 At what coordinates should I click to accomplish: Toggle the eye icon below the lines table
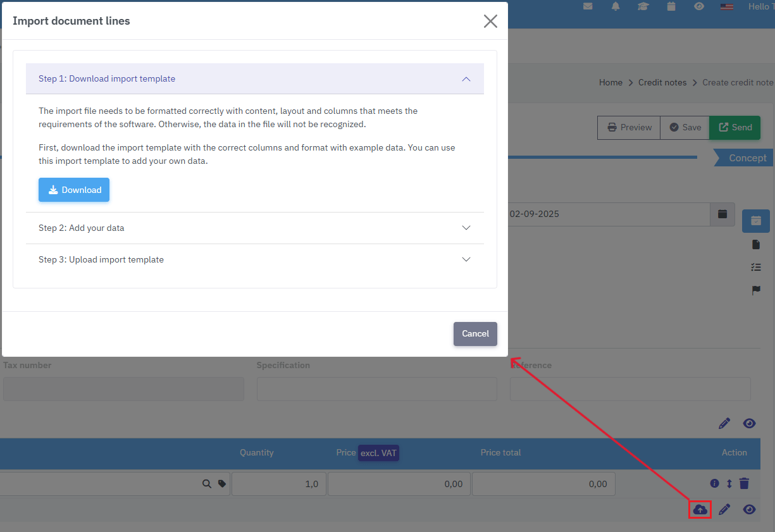pos(749,509)
